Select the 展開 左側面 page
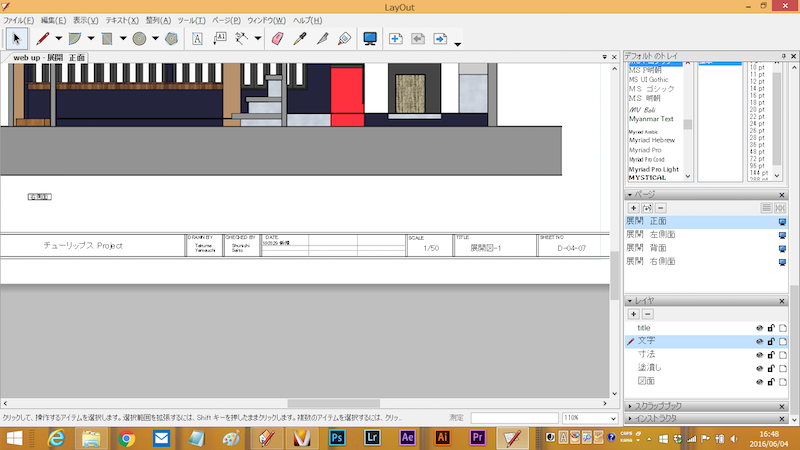The image size is (800, 450). tap(651, 234)
